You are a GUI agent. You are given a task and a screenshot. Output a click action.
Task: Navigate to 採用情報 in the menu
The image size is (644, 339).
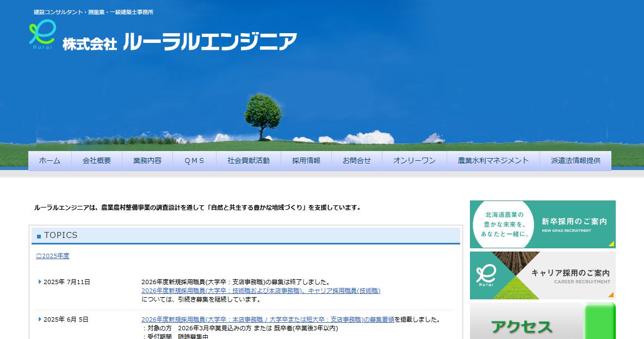point(306,160)
